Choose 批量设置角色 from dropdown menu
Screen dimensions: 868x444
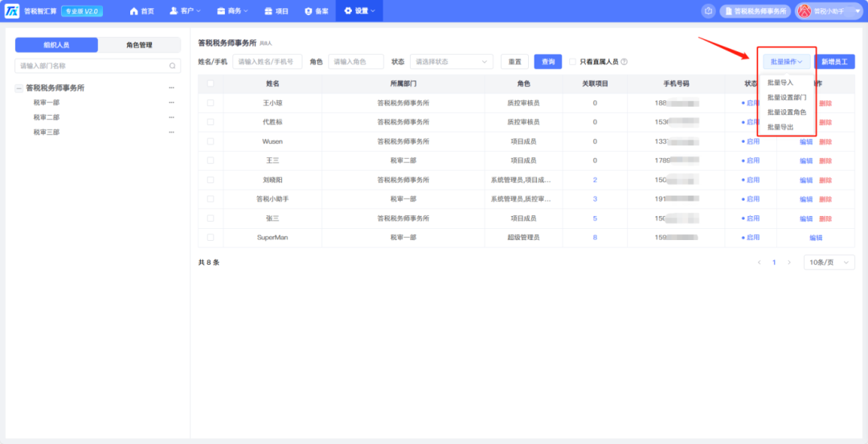787,112
